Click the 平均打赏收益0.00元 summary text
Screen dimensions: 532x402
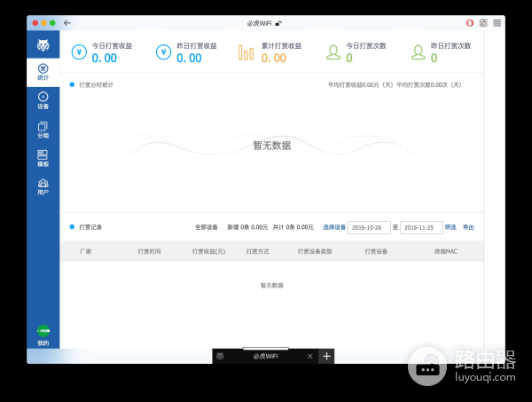pyautogui.click(x=361, y=85)
